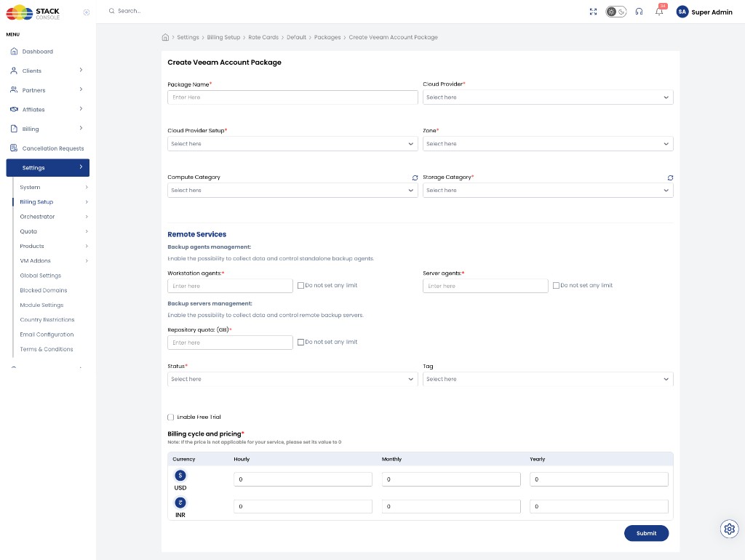Click the Clients person icon
Viewport: 745px width, 560px height.
[15, 71]
